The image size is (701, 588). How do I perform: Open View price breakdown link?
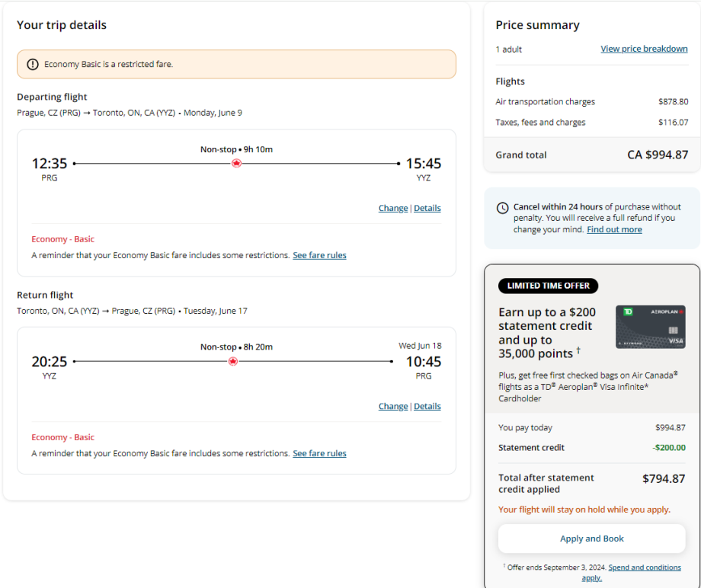644,49
